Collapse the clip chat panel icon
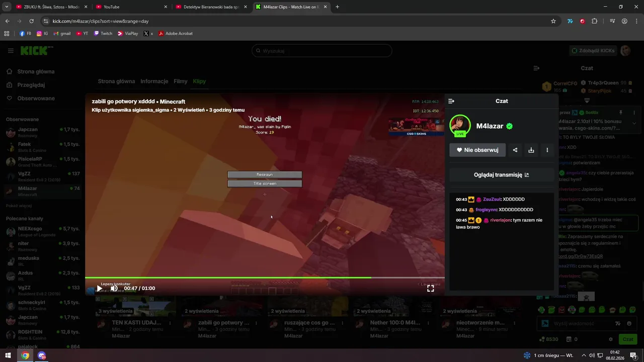The width and height of the screenshot is (644, 362). 451,101
